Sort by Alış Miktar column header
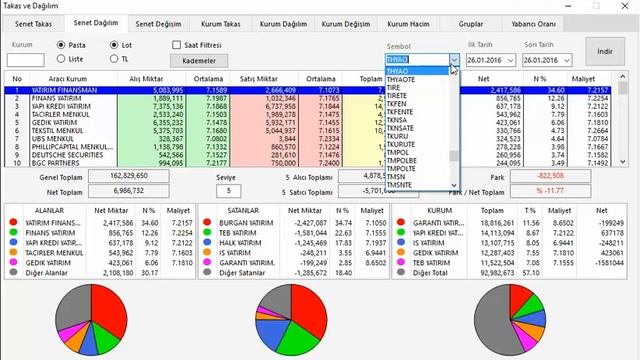 [146, 79]
